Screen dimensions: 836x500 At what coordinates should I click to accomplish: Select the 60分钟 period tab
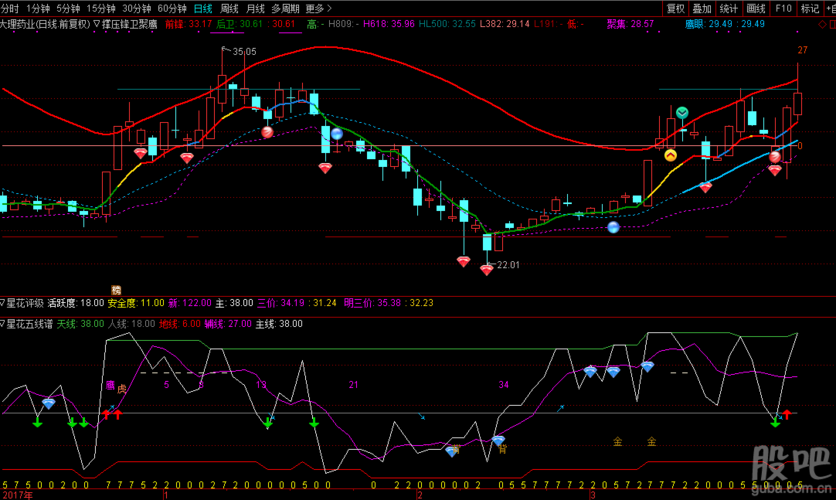172,9
